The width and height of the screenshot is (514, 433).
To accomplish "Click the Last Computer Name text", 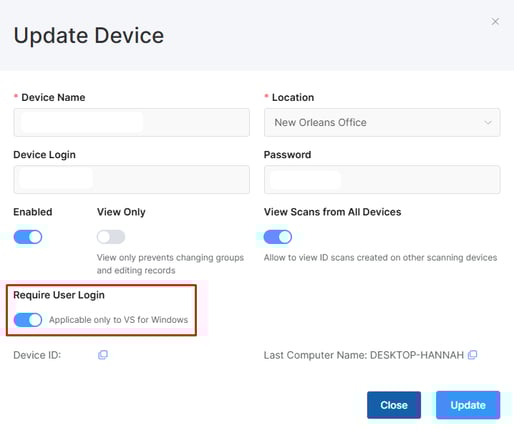I will click(x=364, y=355).
